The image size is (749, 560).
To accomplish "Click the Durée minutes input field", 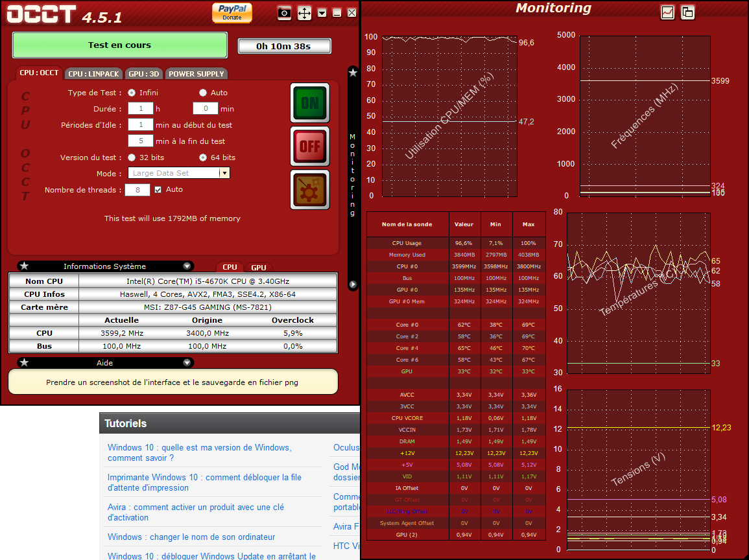I will pos(206,108).
